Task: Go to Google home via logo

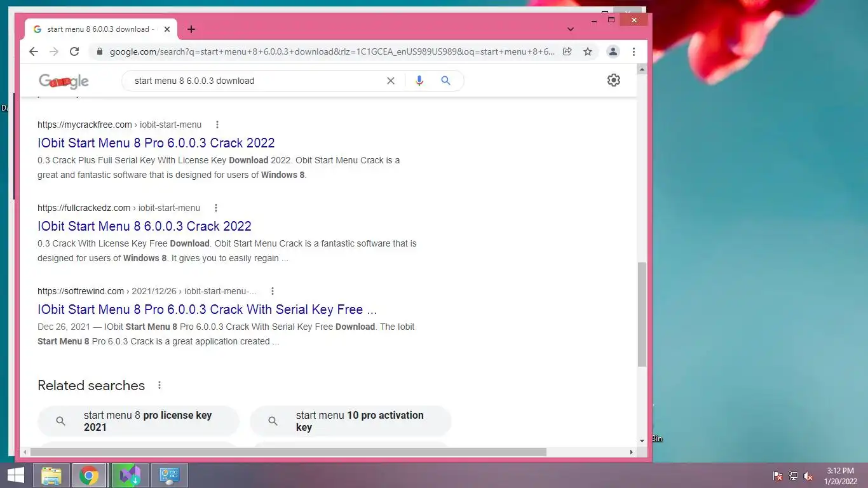Action: click(x=64, y=81)
